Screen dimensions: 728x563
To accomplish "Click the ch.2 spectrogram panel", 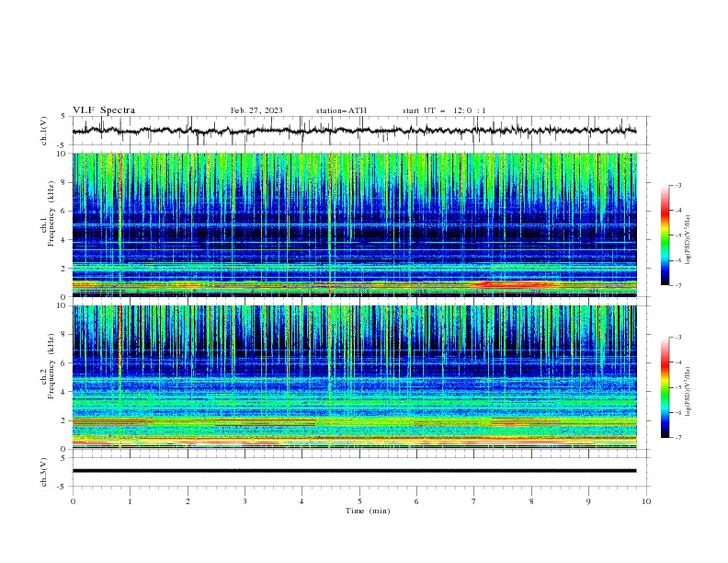I will (354, 377).
